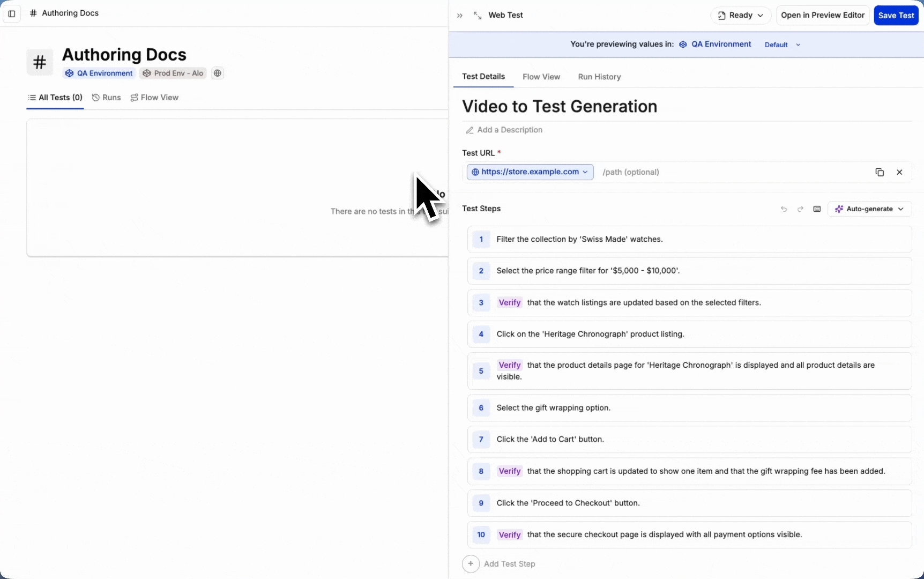Select step 1 Filter by 'Swiss Made' watches

pos(689,240)
